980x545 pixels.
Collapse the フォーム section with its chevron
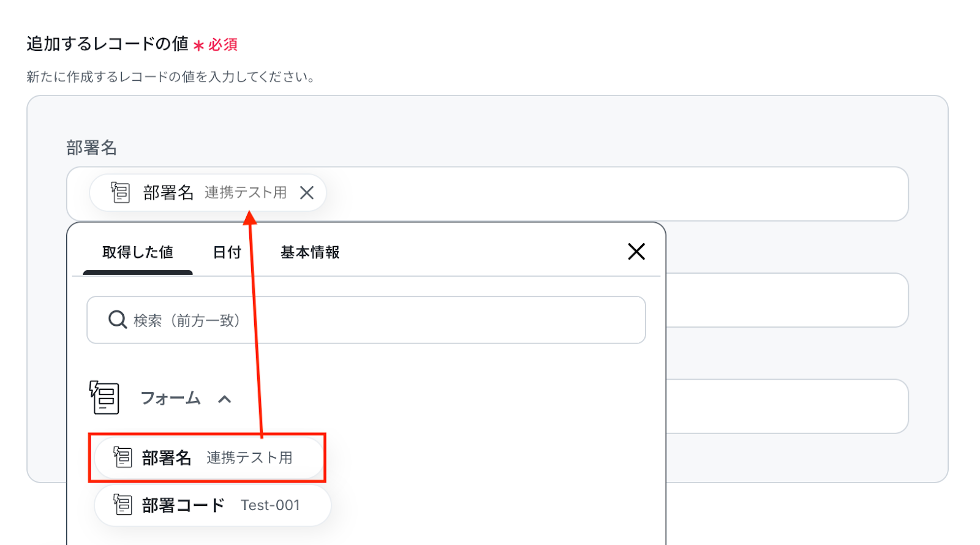(225, 399)
